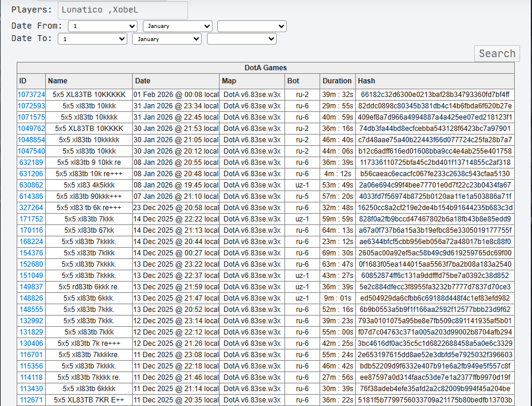Open the Date To year dropdown

coord(242,39)
